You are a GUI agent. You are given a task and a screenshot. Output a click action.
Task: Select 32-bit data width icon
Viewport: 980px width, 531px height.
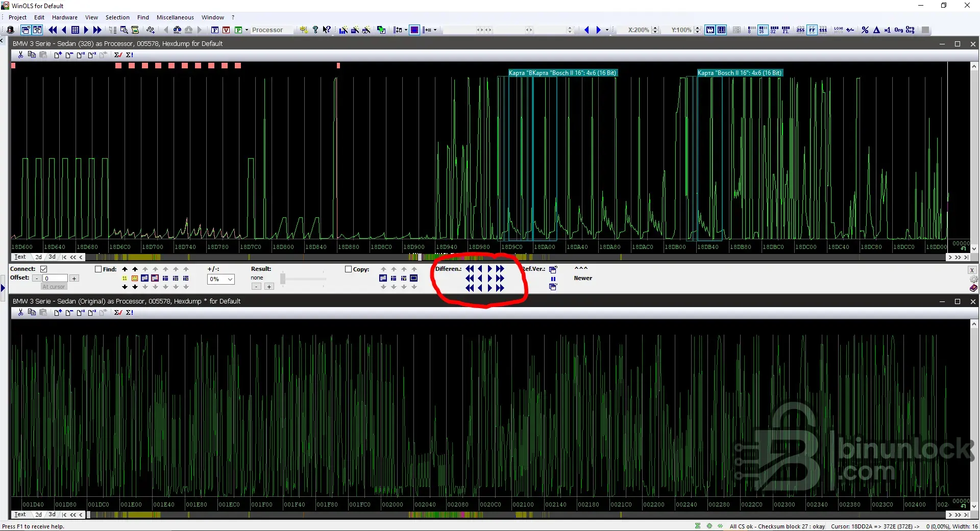pyautogui.click(x=774, y=30)
